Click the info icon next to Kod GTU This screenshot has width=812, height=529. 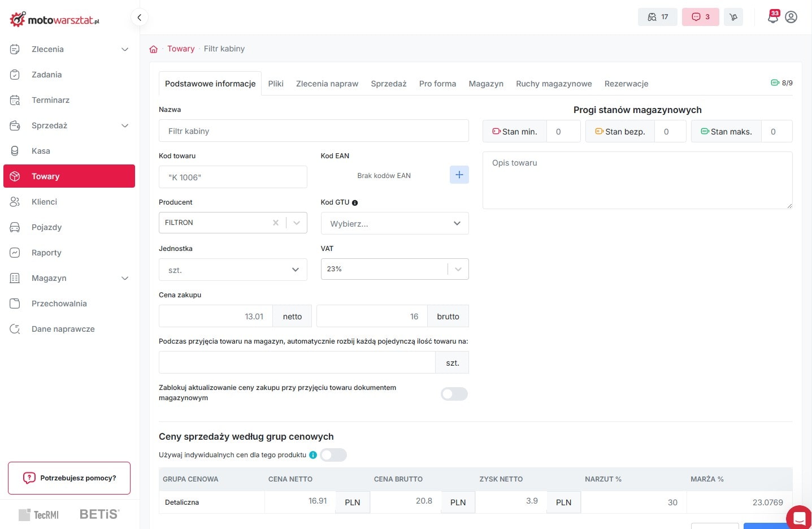pyautogui.click(x=355, y=203)
